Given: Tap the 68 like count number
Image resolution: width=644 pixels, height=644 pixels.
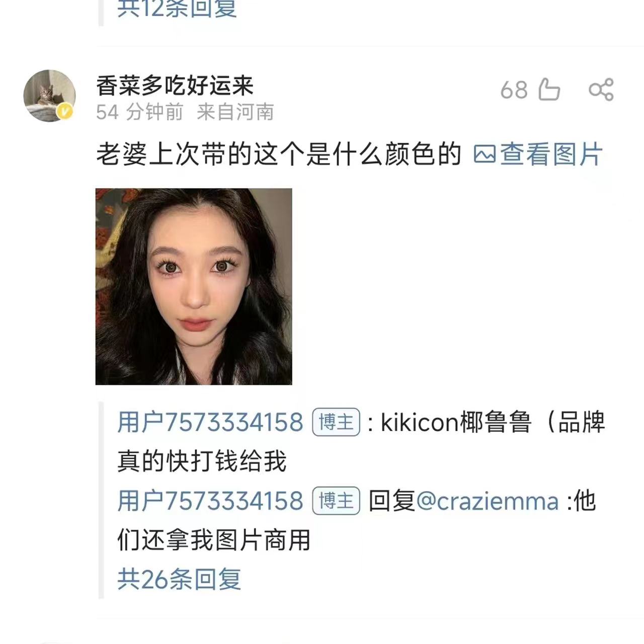Looking at the screenshot, I should (x=514, y=91).
